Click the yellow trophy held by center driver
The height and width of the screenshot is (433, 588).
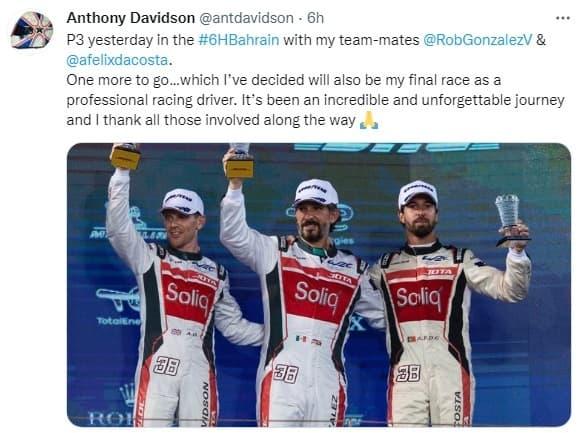pos(239,162)
